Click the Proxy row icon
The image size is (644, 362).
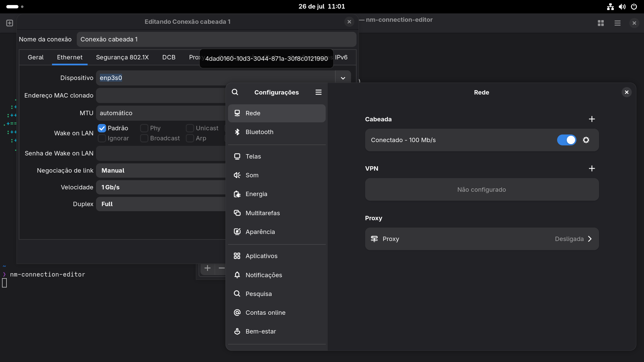(x=374, y=239)
